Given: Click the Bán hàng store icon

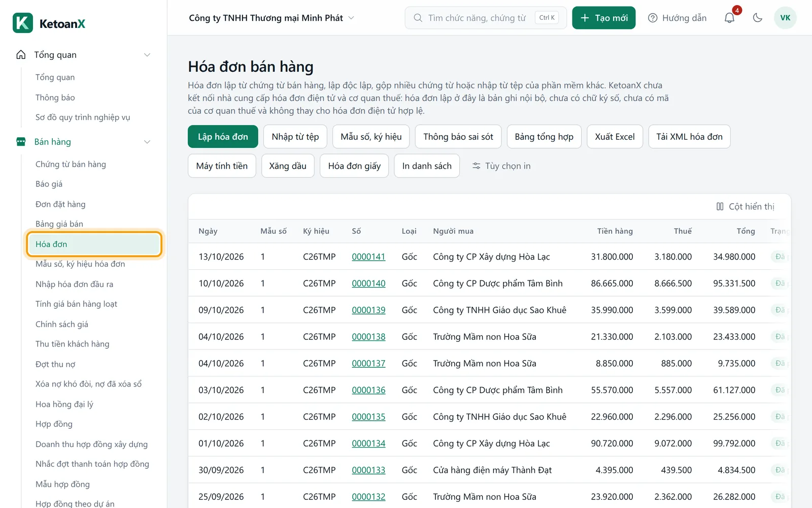Looking at the screenshot, I should pos(21,142).
